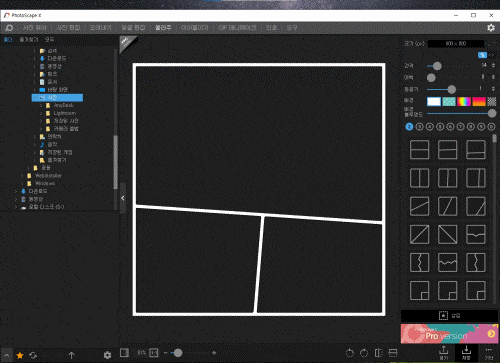Open the 도구 tools tab
500x363 pixels.
point(292,28)
